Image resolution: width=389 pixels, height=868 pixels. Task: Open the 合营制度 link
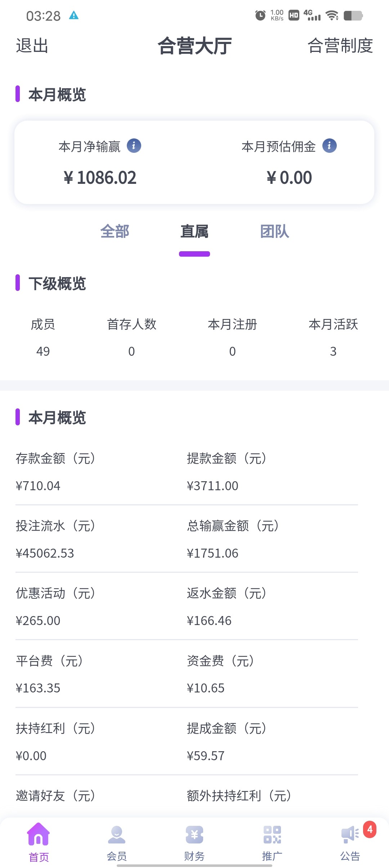(340, 46)
